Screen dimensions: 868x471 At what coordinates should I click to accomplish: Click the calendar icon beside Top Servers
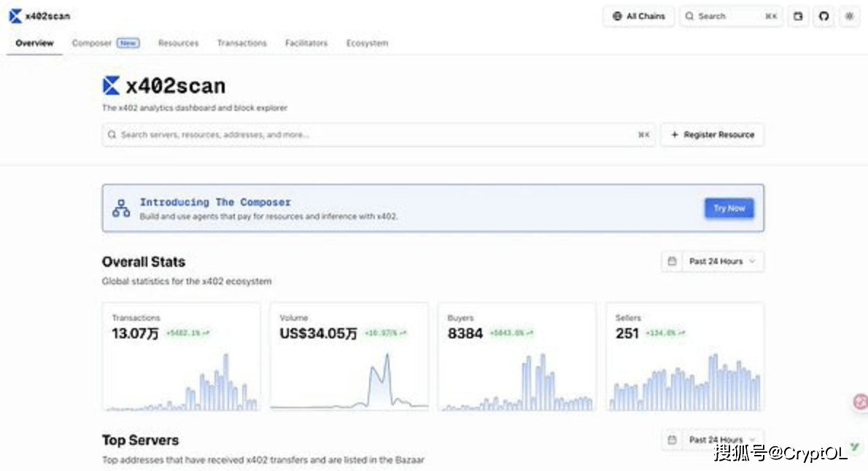pos(672,440)
